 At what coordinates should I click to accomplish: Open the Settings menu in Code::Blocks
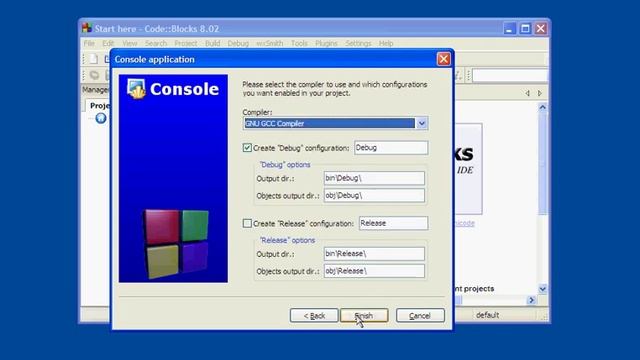(358, 43)
